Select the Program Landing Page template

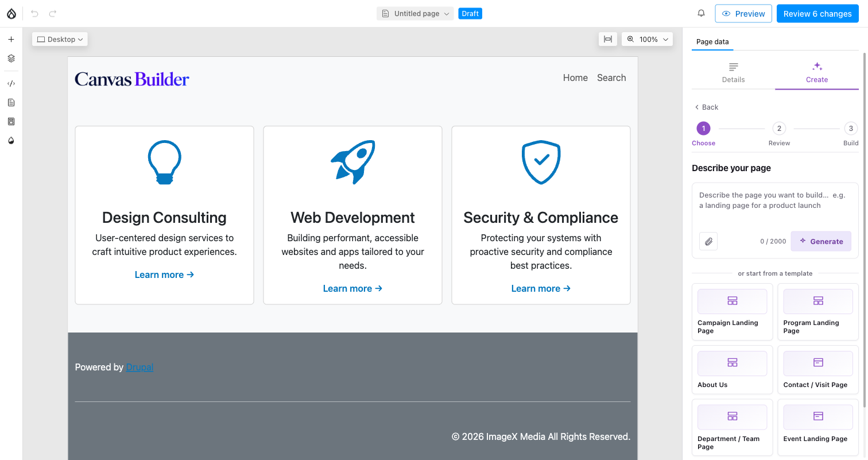point(818,311)
